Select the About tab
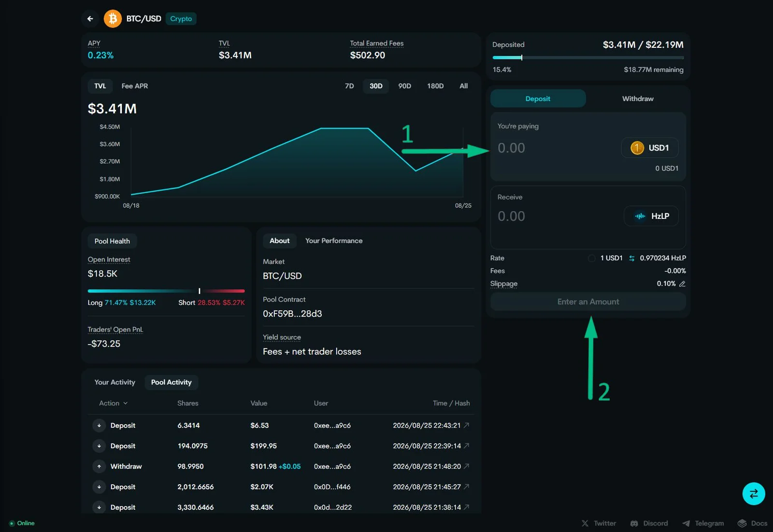The height and width of the screenshot is (532, 773). click(x=280, y=241)
